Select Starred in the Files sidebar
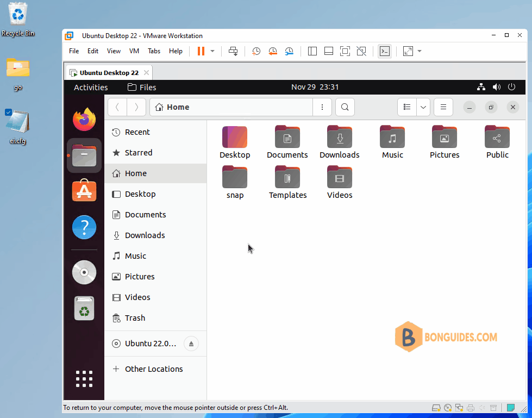 point(155,153)
